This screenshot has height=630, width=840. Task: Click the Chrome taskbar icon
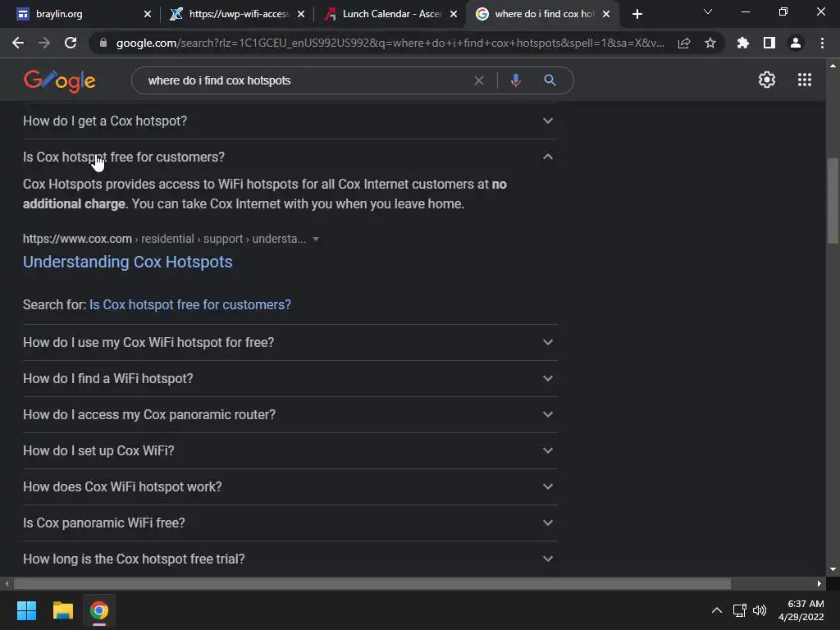98,610
